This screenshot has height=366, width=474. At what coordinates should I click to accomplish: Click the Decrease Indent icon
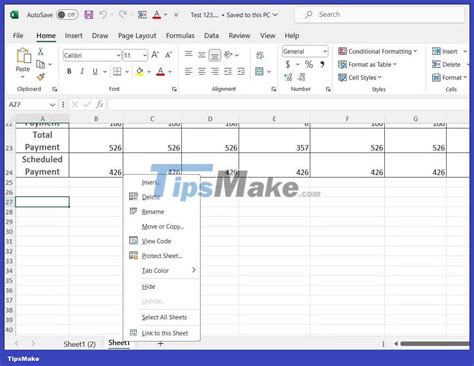click(x=228, y=71)
